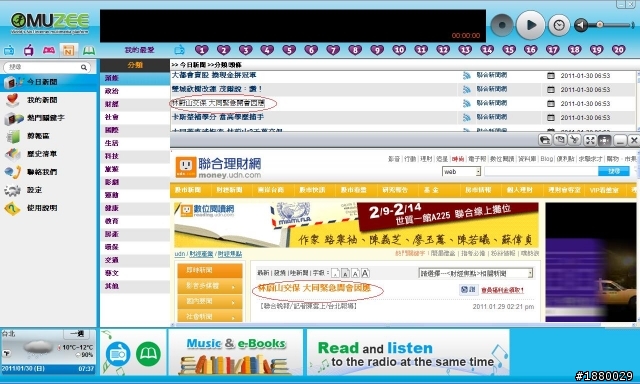Expand 影音多媒體 in the orange side menu

pyautogui.click(x=210, y=286)
